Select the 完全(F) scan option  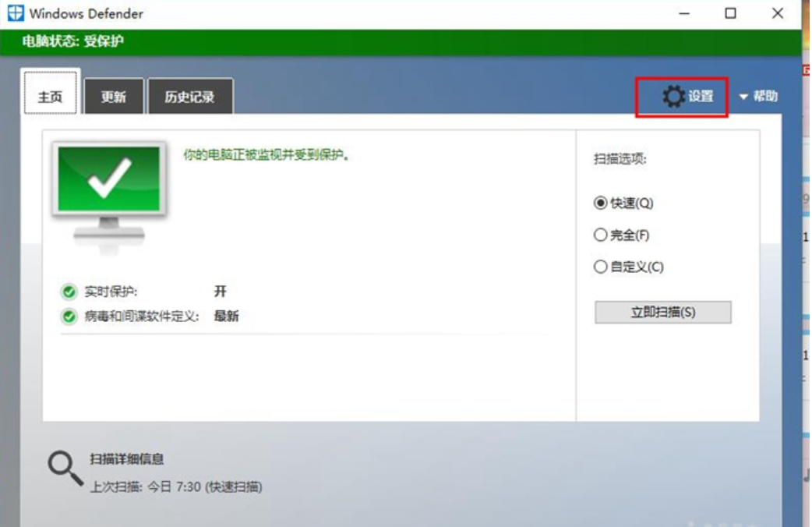pyautogui.click(x=621, y=235)
